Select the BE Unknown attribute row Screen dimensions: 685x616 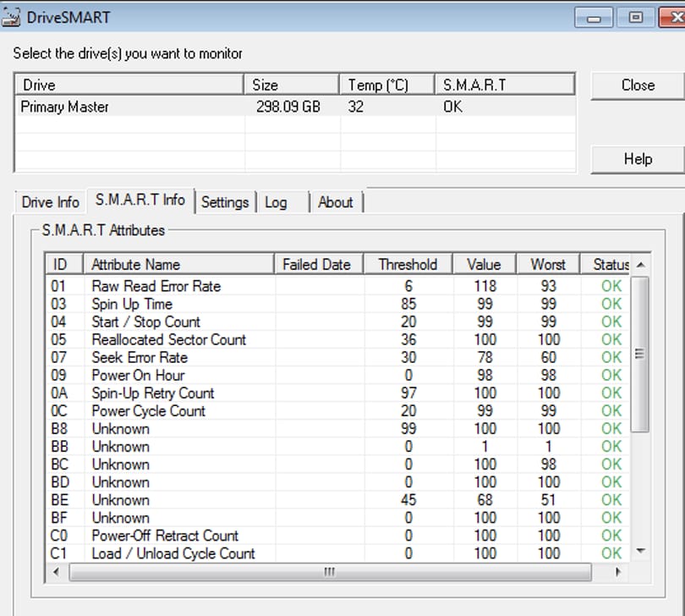click(x=337, y=500)
